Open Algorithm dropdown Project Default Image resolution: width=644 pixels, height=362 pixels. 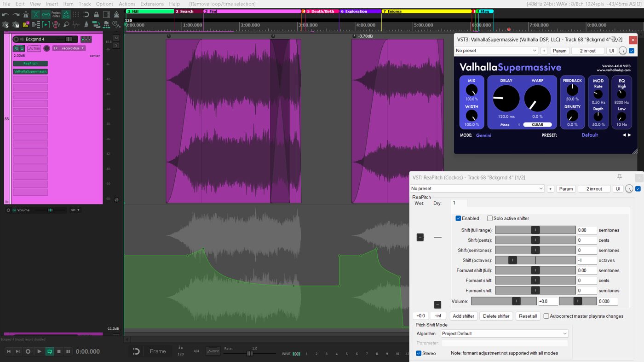pyautogui.click(x=504, y=333)
